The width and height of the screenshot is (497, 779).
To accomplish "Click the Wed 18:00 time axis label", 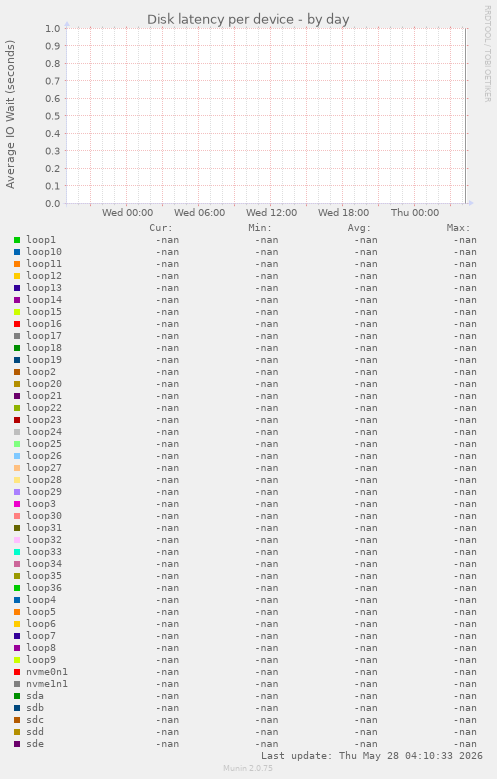I will [343, 213].
